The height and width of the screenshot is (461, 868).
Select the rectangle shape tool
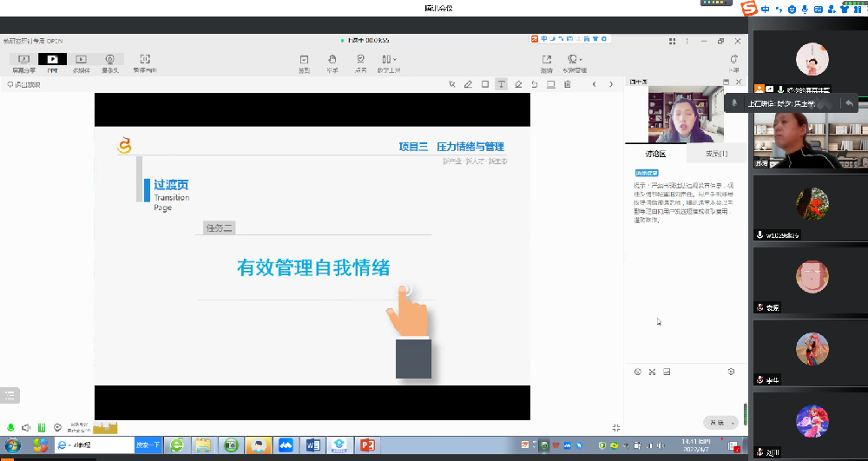point(485,84)
